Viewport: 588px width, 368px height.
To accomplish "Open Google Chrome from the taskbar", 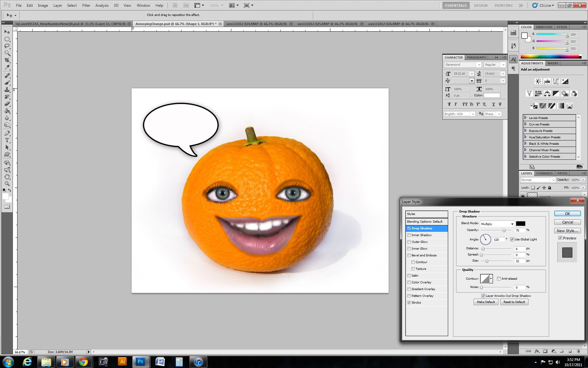I will (x=83, y=362).
